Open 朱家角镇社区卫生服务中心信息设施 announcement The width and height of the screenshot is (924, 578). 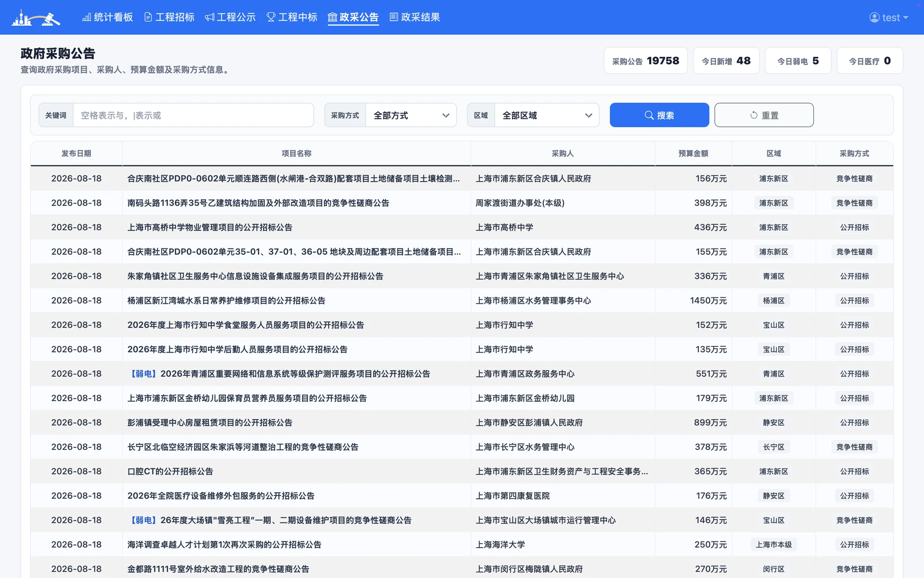255,276
